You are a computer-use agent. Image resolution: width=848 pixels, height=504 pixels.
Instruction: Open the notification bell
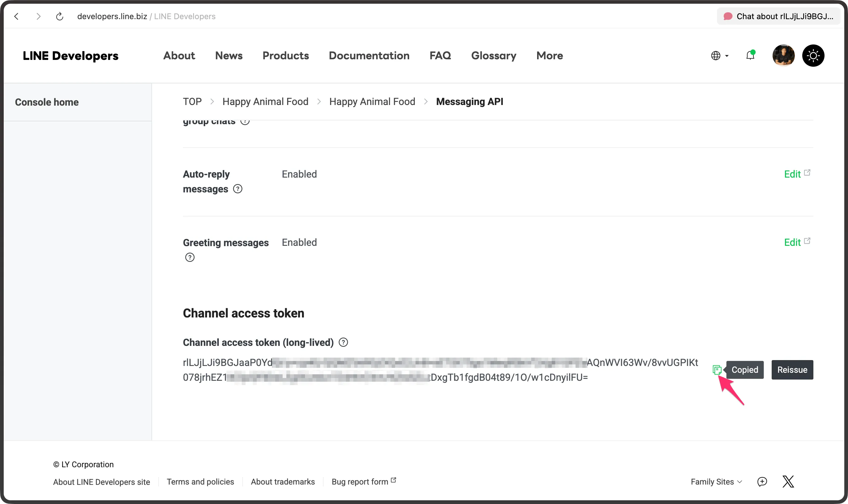tap(750, 55)
